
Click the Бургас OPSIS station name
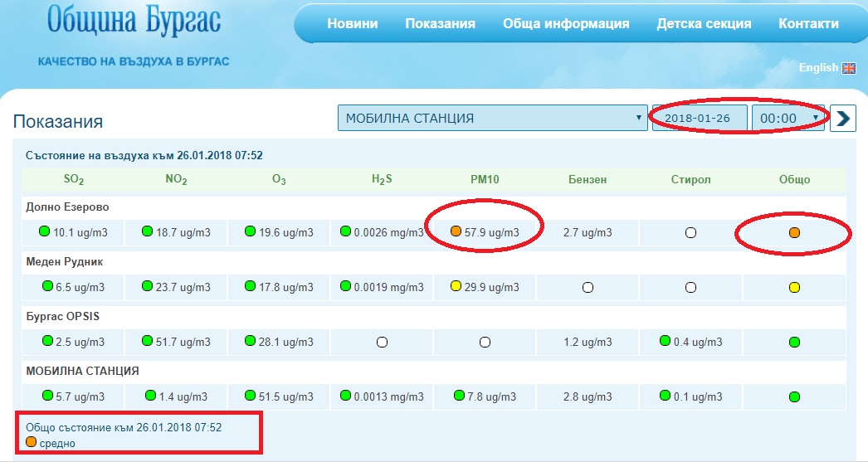coord(62,317)
